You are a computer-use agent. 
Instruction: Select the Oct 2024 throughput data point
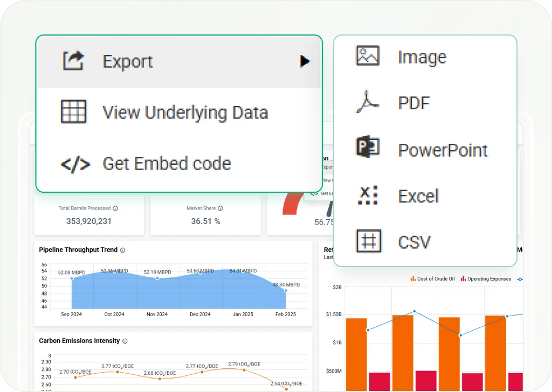(114, 272)
